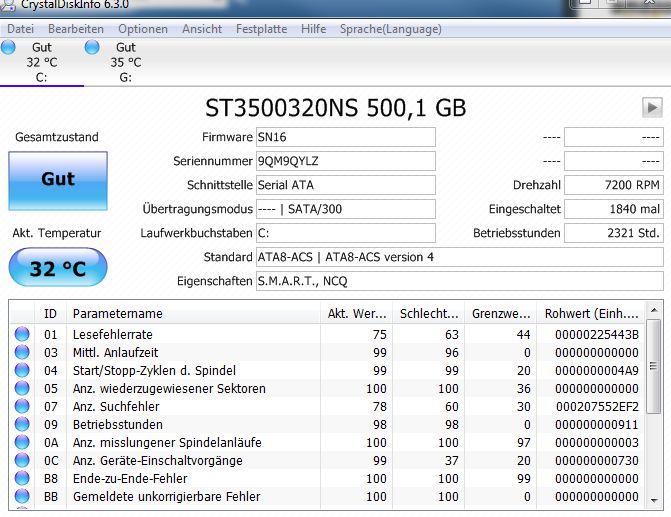Click raw value 000000000911
Image resolution: width=671 pixels, height=517 pixels.
[x=597, y=424]
